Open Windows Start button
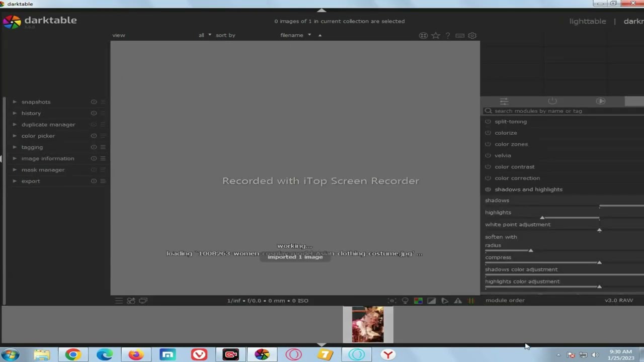Image resolution: width=644 pixels, height=362 pixels. [x=10, y=355]
